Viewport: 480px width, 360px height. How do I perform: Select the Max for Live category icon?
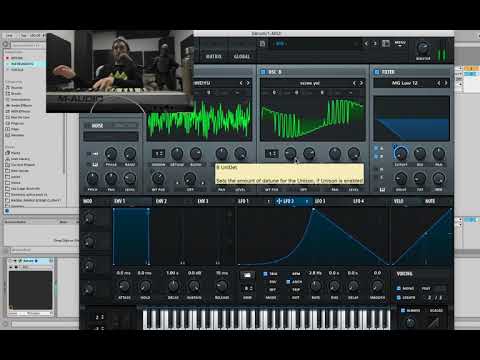pos(8,117)
